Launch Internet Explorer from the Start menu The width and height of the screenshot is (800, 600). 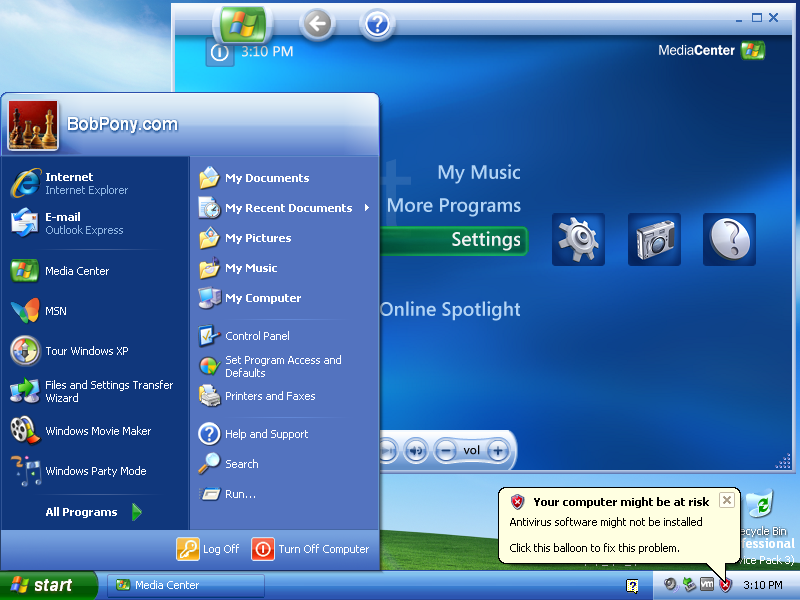pos(95,183)
